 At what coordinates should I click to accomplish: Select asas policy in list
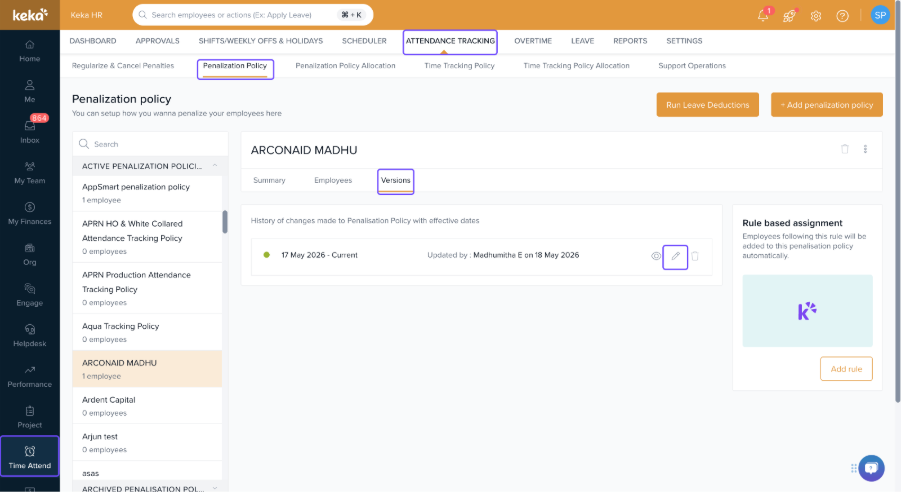click(147, 471)
